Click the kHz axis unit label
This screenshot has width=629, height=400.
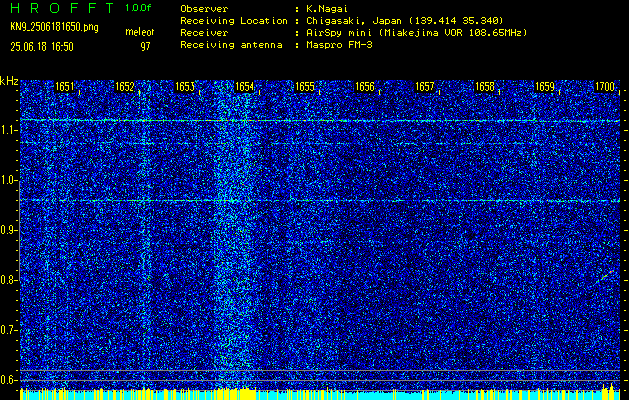[9, 81]
